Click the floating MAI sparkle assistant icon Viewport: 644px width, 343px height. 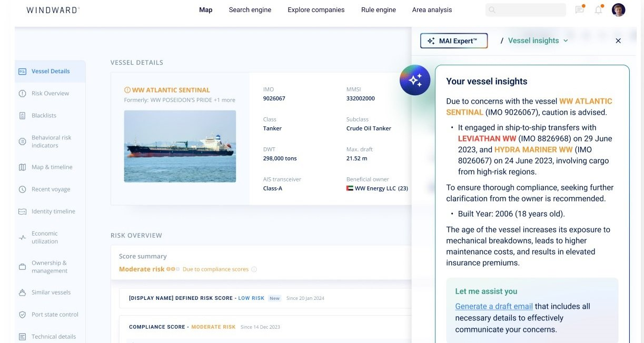[415, 80]
